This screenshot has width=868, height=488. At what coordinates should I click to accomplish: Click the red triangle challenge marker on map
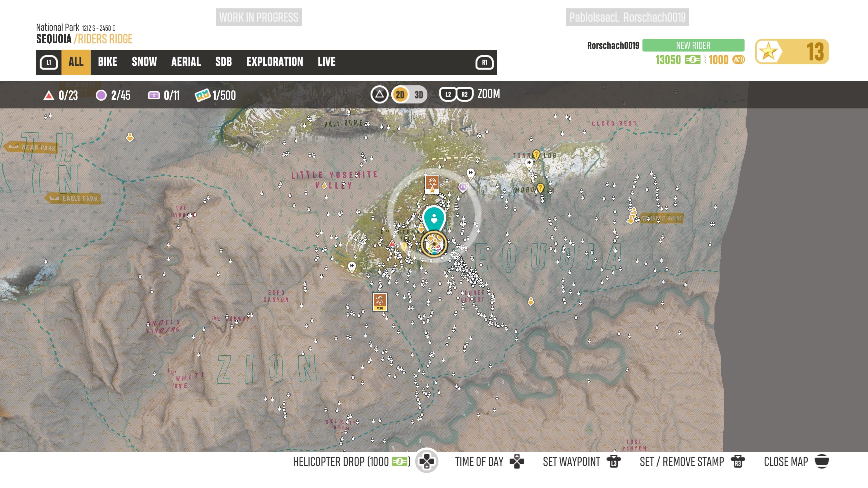coord(392,243)
